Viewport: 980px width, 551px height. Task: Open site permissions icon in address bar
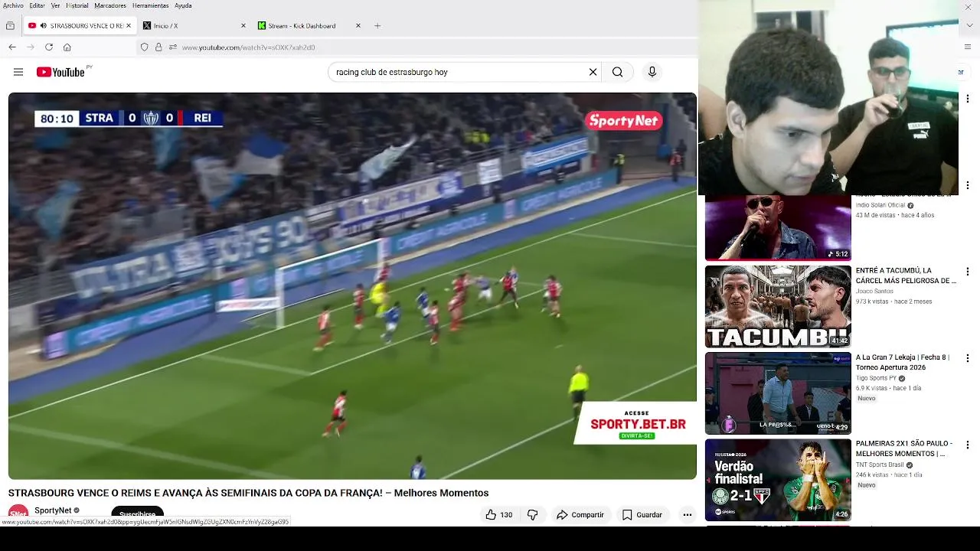point(173,47)
